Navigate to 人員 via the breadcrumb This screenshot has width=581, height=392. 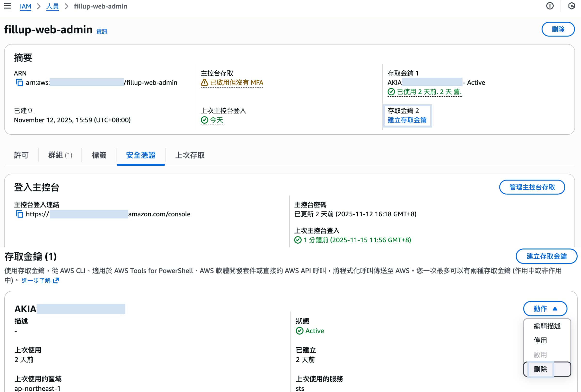click(x=52, y=6)
